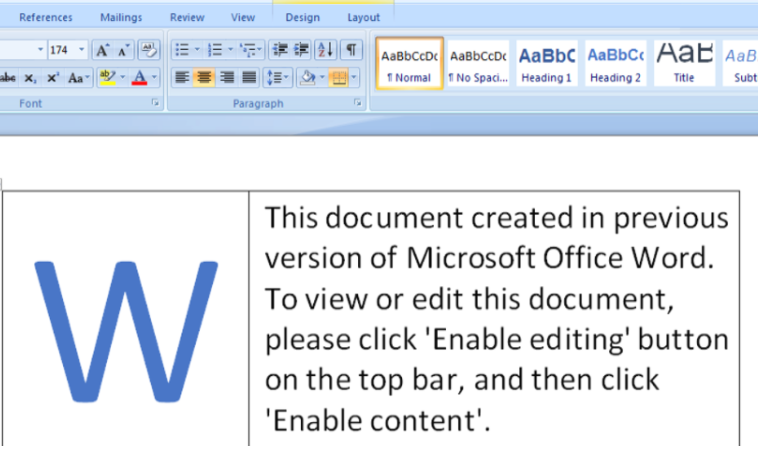Apply bulleted list formatting

click(182, 50)
